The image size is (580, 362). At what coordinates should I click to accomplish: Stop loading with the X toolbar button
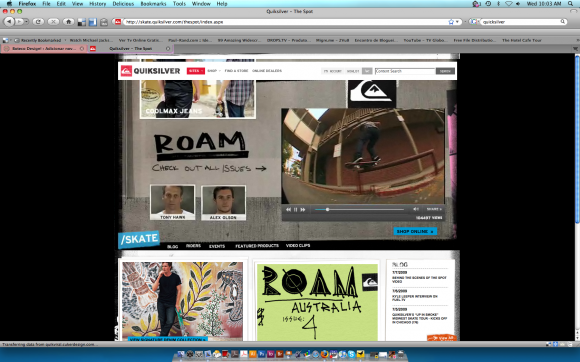pyautogui.click(x=53, y=22)
